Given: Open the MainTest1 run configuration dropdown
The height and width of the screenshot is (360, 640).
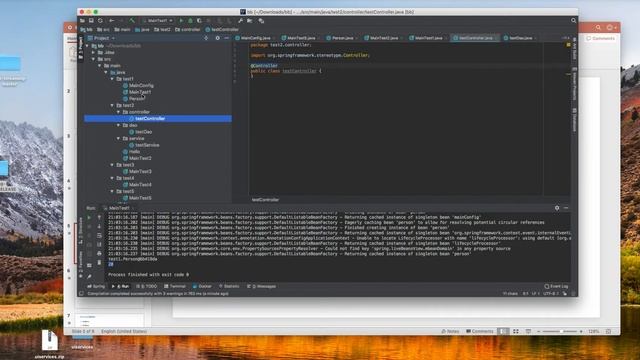Looking at the screenshot, I should (x=157, y=20).
